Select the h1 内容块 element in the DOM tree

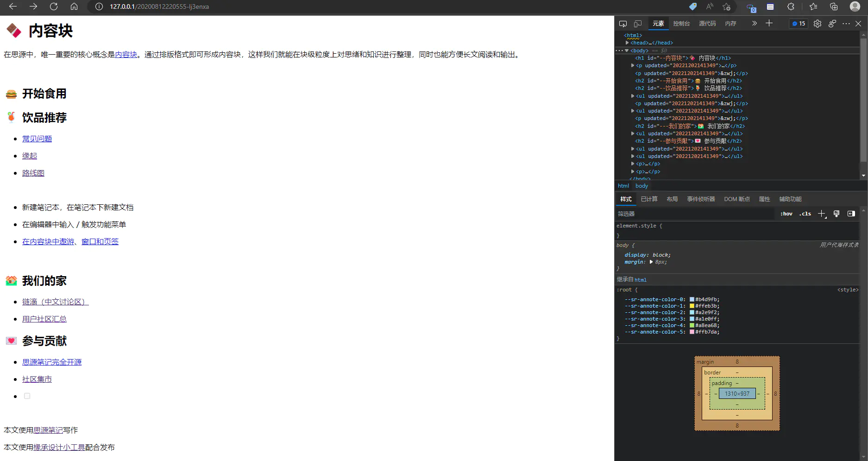tap(683, 58)
